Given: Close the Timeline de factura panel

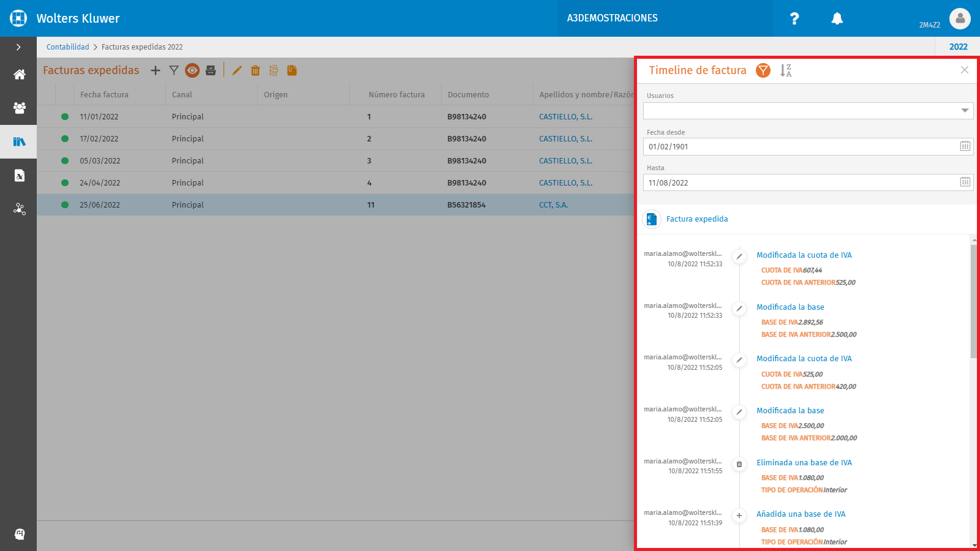Looking at the screenshot, I should tap(965, 70).
